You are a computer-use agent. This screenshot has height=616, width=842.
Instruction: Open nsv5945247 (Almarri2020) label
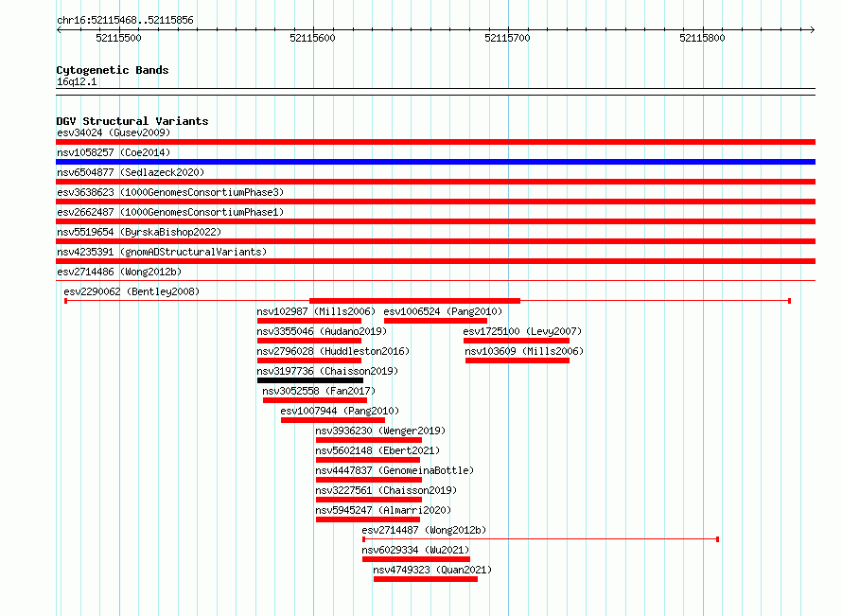point(383,510)
